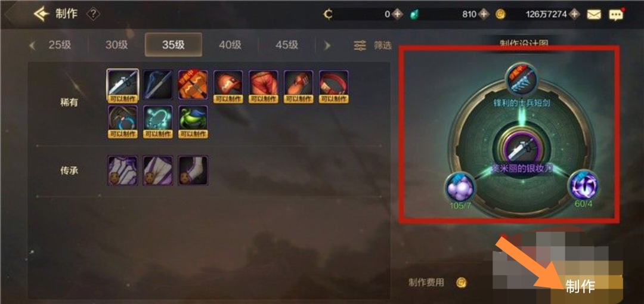Viewport: 644px width, 304px height.
Task: Go back with the arrow beside 制作
Action: point(42,14)
